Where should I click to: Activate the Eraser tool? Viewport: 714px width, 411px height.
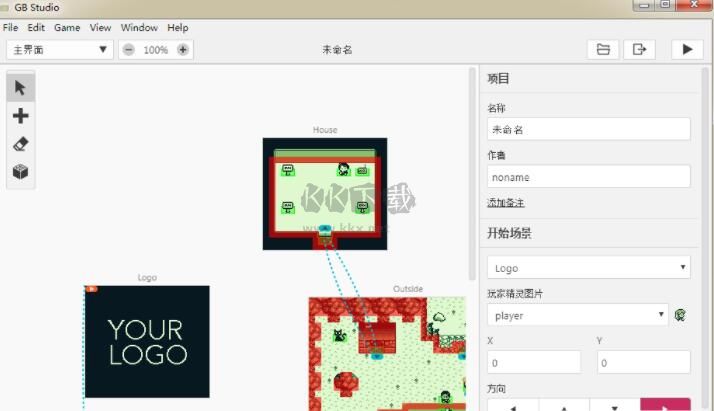[x=20, y=144]
